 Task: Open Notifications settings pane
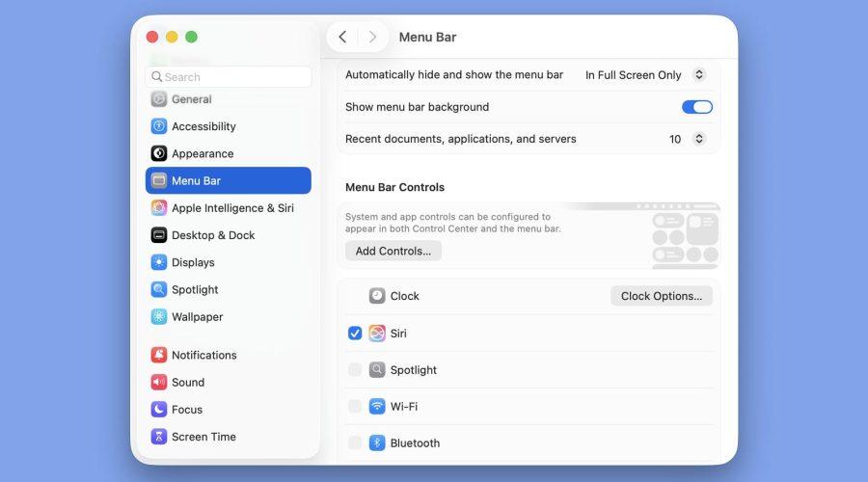[x=228, y=355]
